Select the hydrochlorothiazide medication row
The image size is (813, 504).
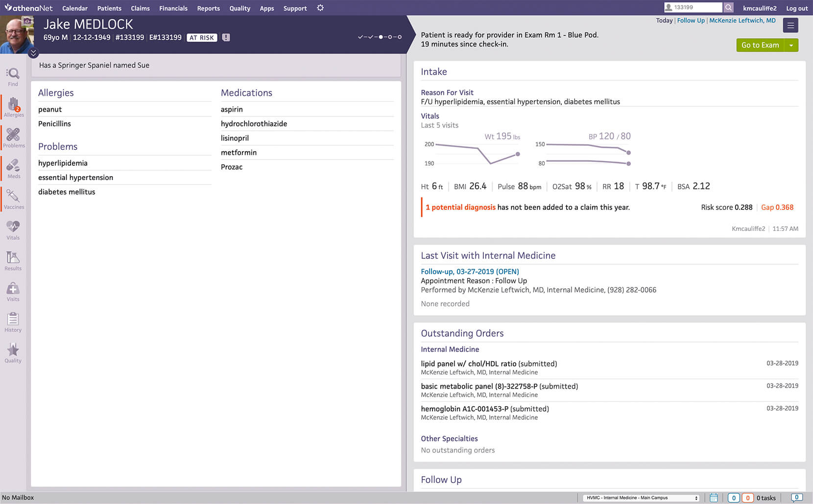pyautogui.click(x=307, y=124)
